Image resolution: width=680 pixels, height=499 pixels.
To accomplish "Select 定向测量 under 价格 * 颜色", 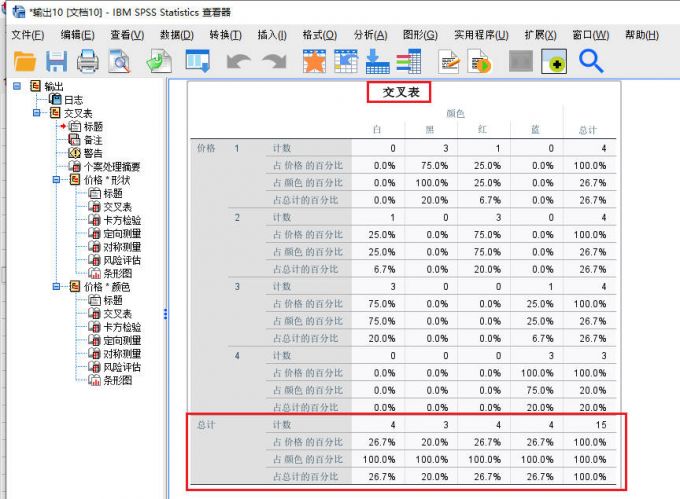I will pyautogui.click(x=122, y=340).
